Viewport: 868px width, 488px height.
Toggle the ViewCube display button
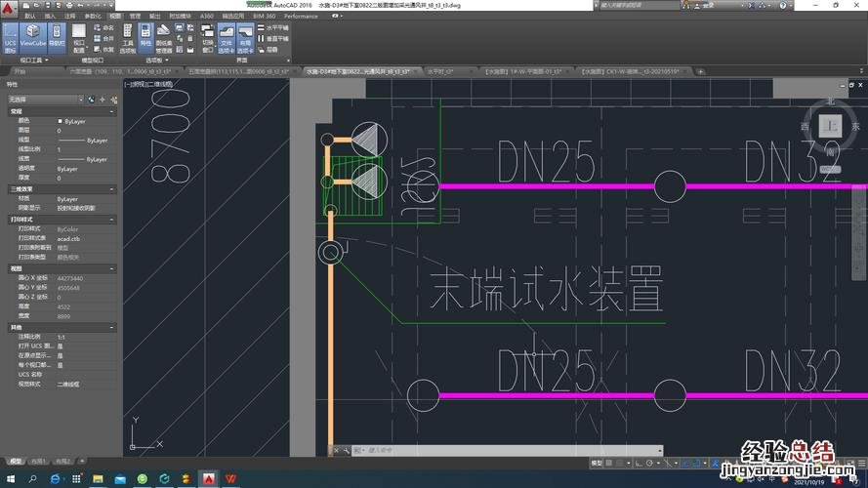pyautogui.click(x=34, y=37)
